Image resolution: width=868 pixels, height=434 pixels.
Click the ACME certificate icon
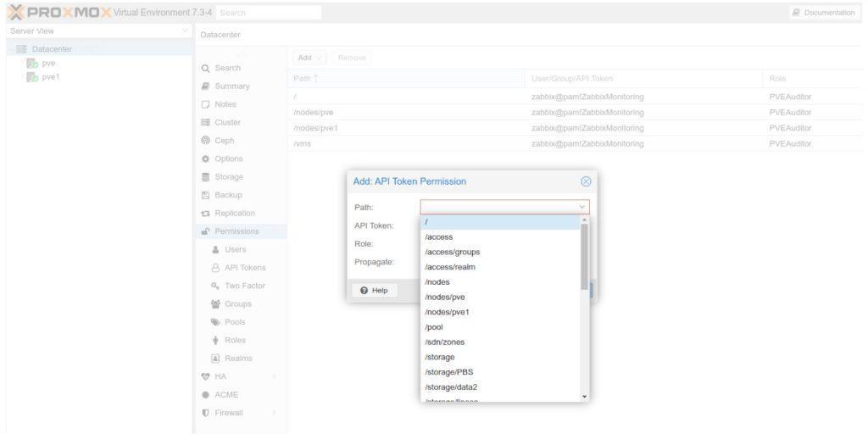205,395
